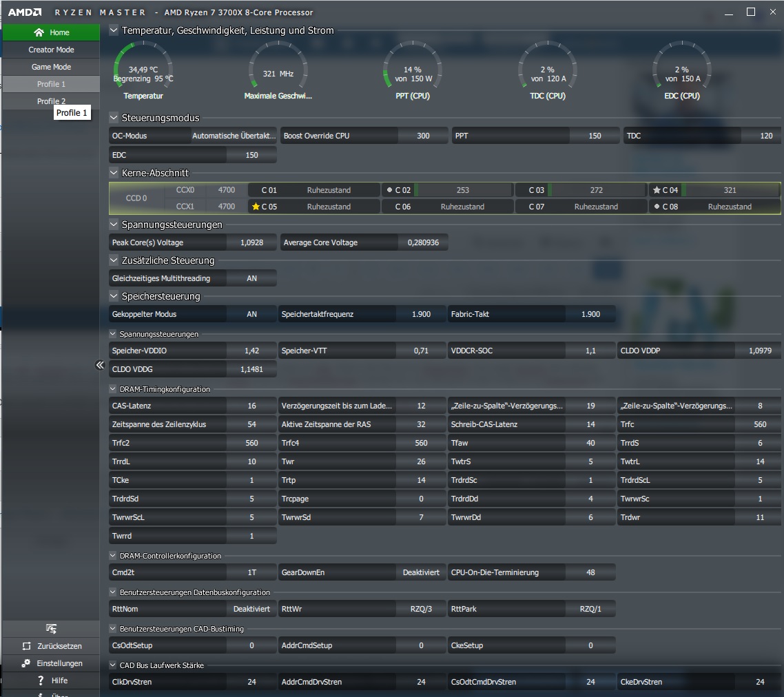Viewport: 784px width, 697px height.
Task: Click the RttPark RZQ/1 value
Action: pos(590,609)
